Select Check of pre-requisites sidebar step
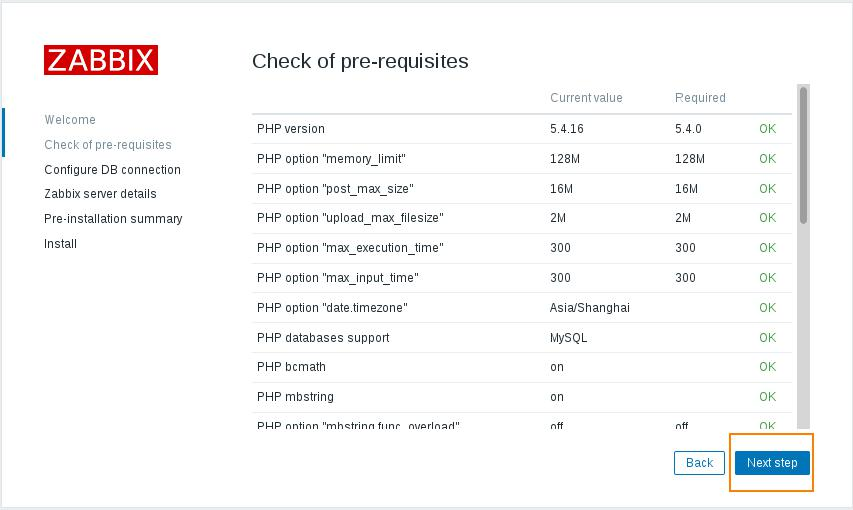Viewport: 853px width, 510px height. tap(108, 145)
